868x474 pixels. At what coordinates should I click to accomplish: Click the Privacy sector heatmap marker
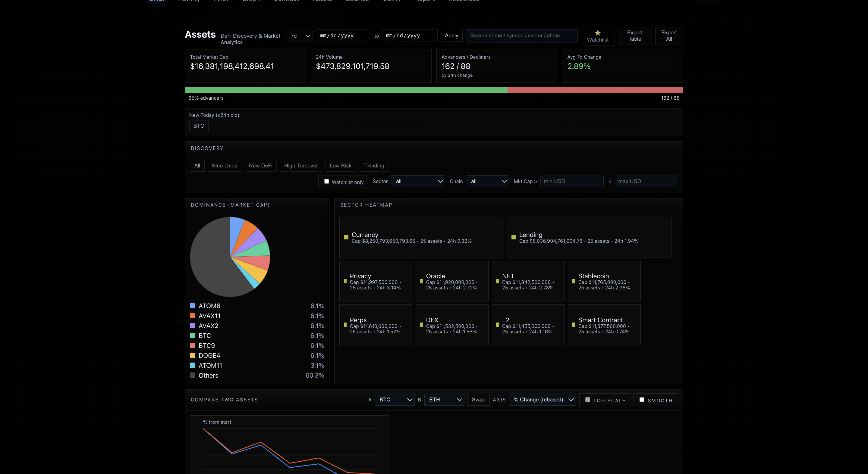pyautogui.click(x=345, y=281)
